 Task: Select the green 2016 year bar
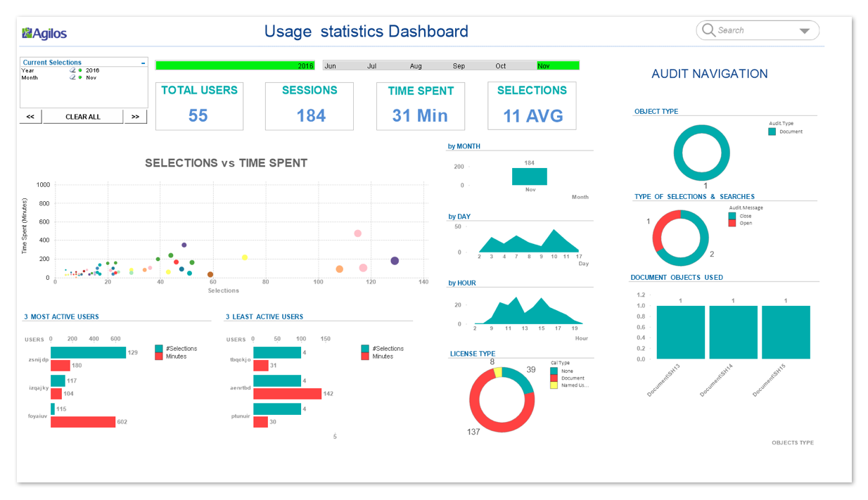coord(235,65)
